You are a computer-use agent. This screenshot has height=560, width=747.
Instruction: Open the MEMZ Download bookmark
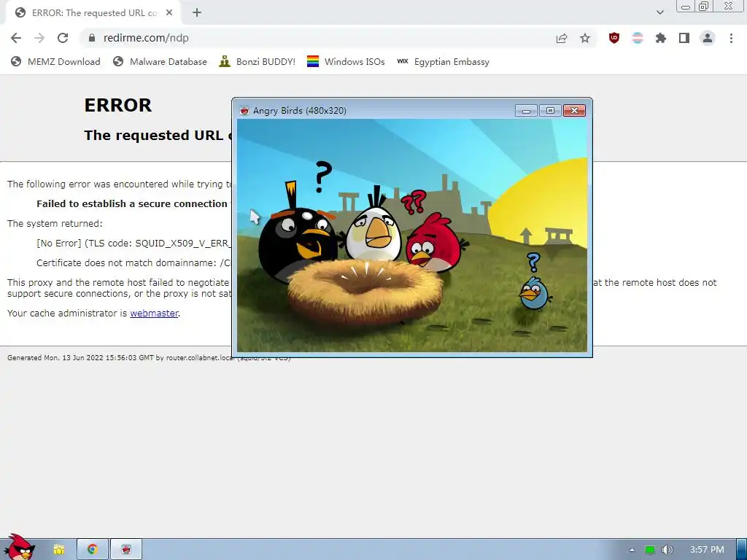pyautogui.click(x=55, y=62)
